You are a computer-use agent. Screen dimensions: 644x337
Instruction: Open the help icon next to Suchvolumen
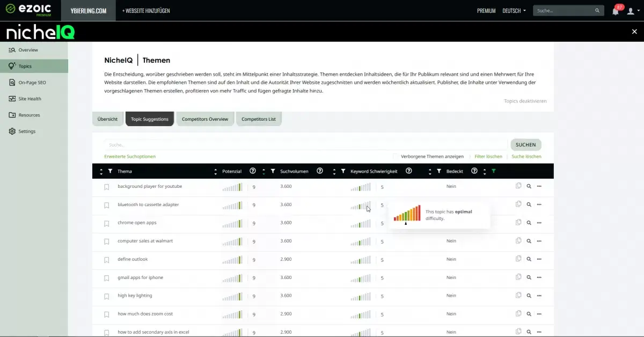[x=320, y=171]
